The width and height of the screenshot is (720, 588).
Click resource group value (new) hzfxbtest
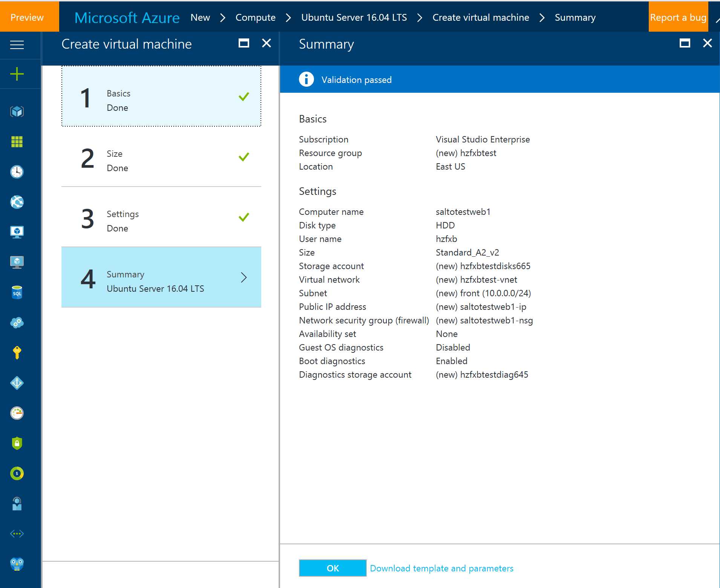click(466, 153)
